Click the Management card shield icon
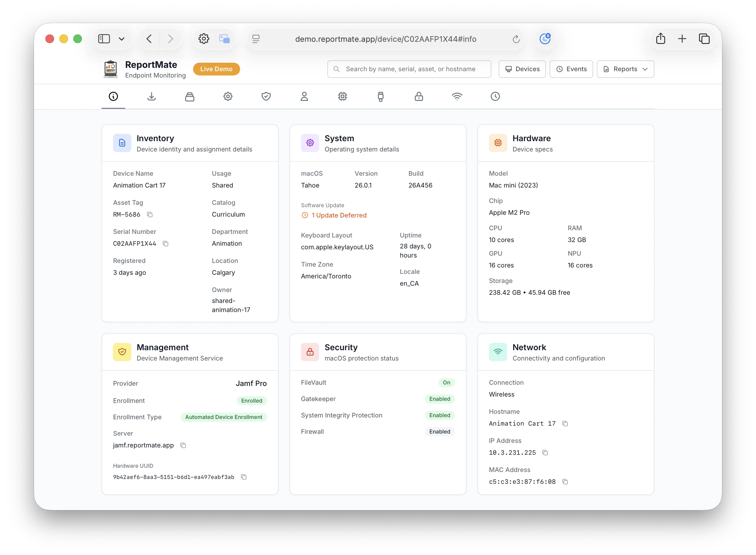The height and width of the screenshot is (555, 756). click(x=122, y=352)
